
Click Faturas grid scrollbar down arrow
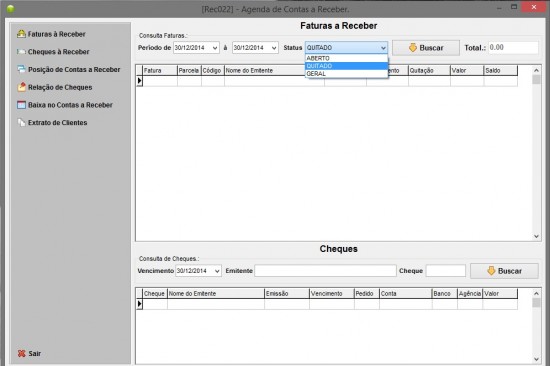(x=536, y=236)
